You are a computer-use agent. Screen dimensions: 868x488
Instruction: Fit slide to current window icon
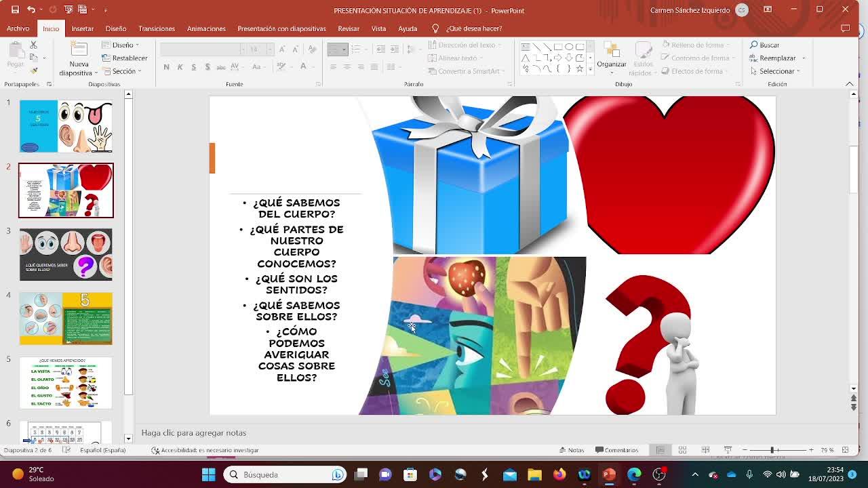pyautogui.click(x=845, y=450)
